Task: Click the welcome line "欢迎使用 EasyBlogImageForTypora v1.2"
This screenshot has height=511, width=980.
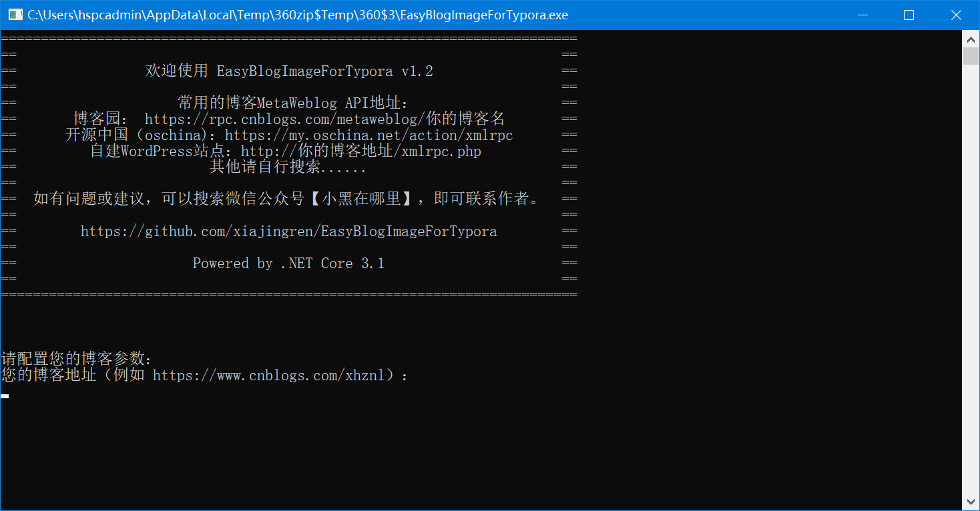Action: [289, 71]
